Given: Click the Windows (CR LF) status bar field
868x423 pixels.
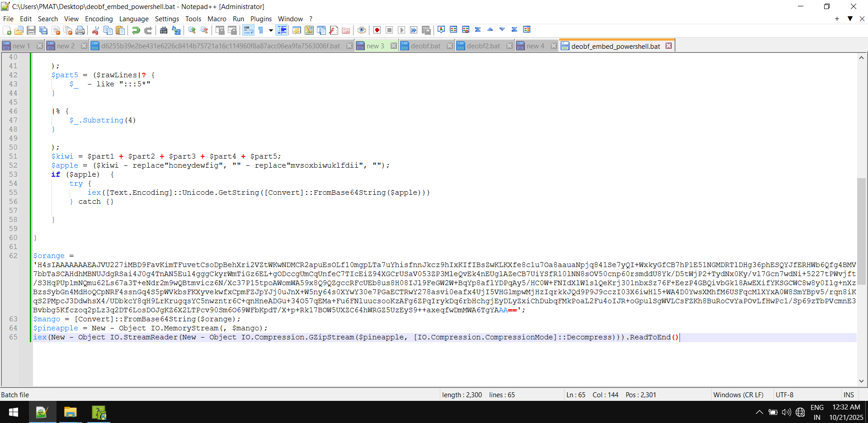Looking at the screenshot, I should point(738,395).
